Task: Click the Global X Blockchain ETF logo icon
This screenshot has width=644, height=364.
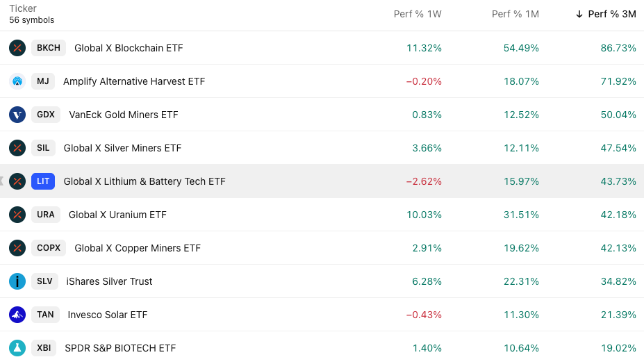Action: point(17,48)
